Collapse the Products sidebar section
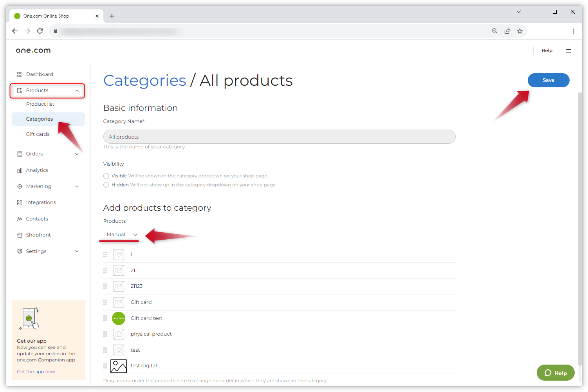Viewport: 588px width, 392px height. coord(77,90)
